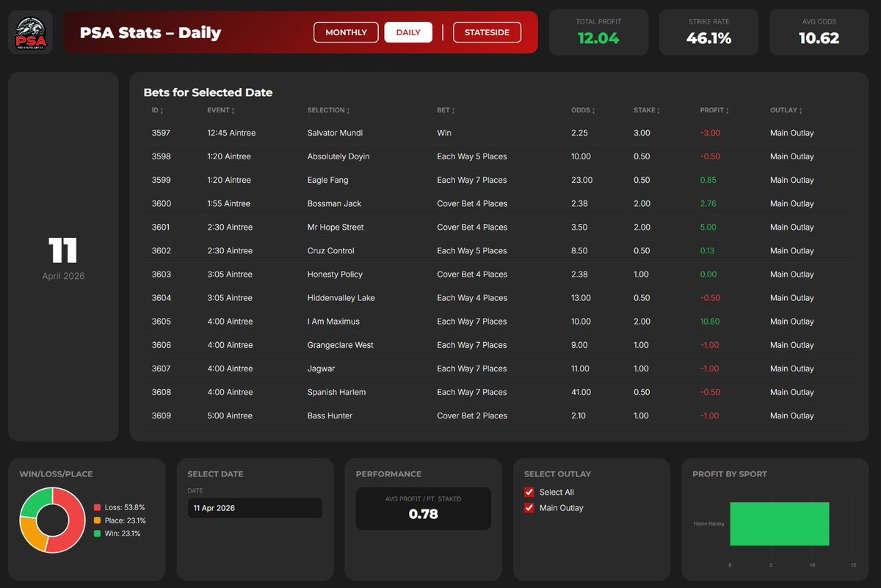The image size is (881, 588).
Task: Open the Stateside stats tab
Action: click(x=487, y=32)
